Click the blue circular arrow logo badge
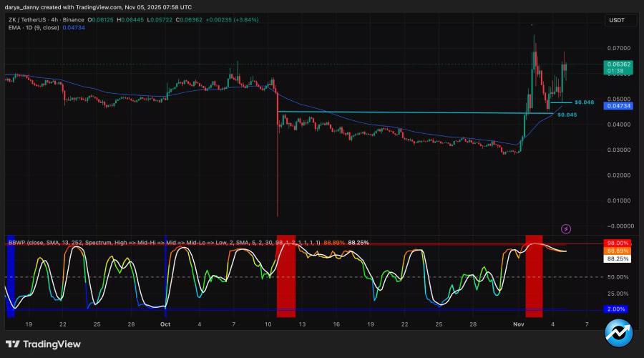Viewport: 644px width, 358px height. click(618, 334)
